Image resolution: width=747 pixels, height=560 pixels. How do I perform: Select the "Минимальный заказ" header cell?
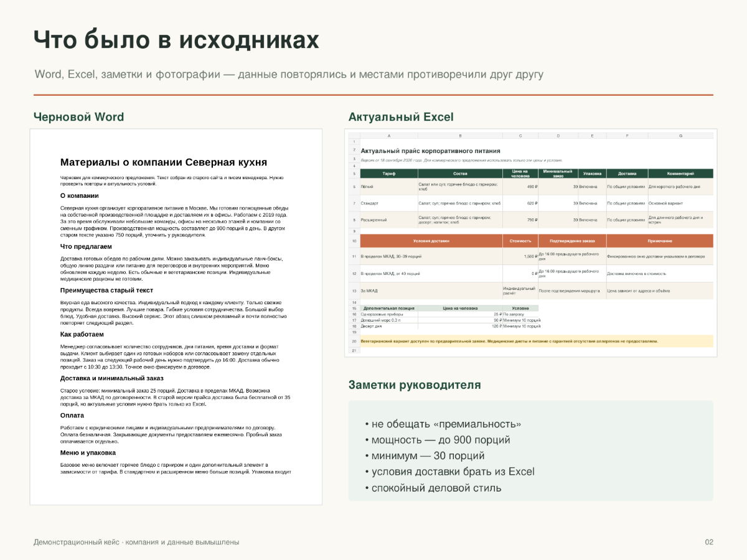coord(558,173)
